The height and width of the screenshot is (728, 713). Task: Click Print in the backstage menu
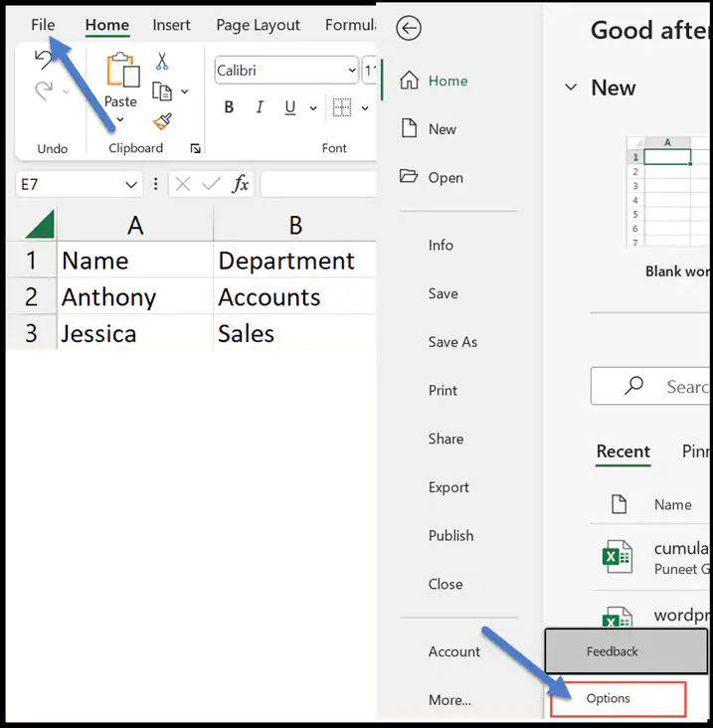pos(443,391)
